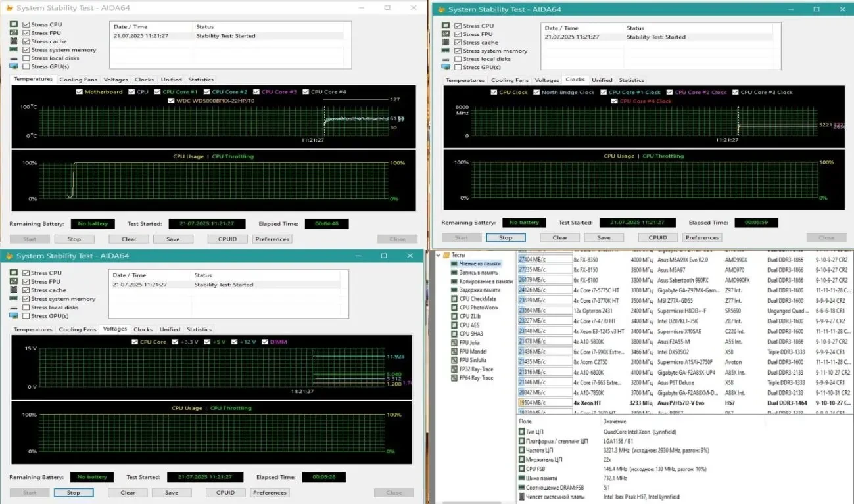The height and width of the screenshot is (504, 854).
Task: Uncheck the Motherboard temperature legend checkbox
Action: pos(80,92)
